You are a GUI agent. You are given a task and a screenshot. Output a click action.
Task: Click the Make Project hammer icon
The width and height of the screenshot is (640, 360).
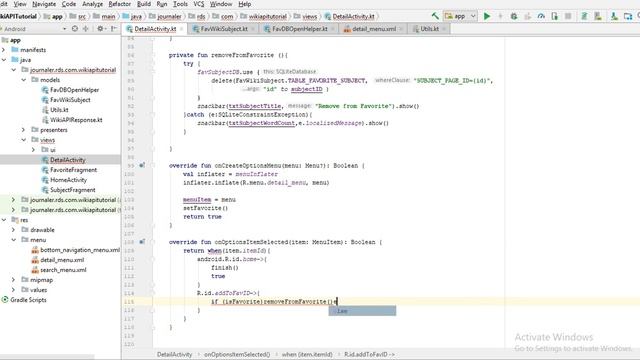435,16
